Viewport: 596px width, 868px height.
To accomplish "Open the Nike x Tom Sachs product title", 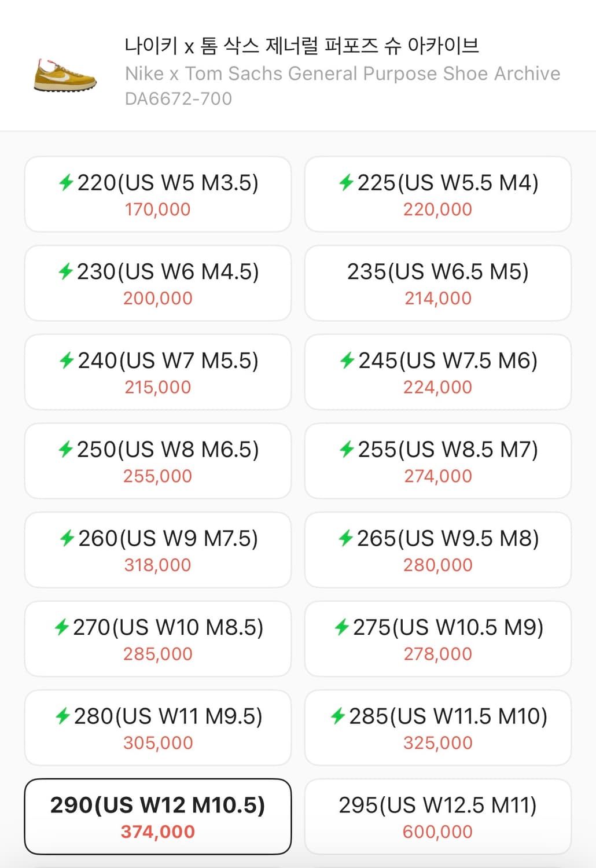I will pos(301,46).
